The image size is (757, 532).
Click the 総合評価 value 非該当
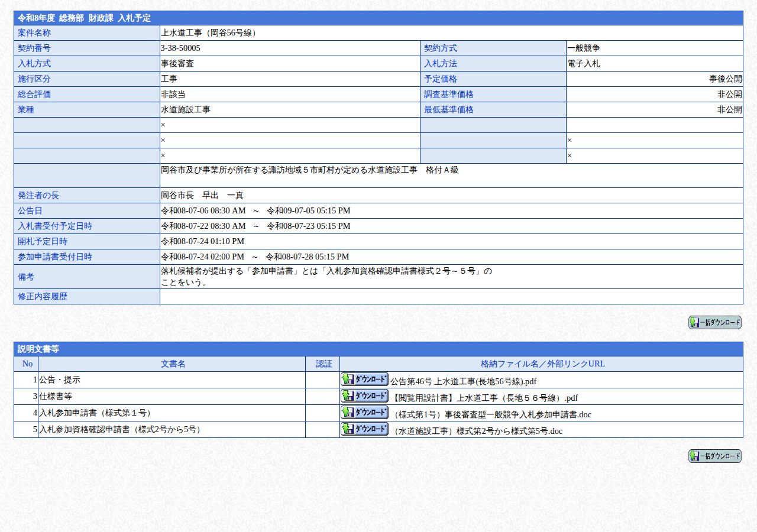(173, 95)
